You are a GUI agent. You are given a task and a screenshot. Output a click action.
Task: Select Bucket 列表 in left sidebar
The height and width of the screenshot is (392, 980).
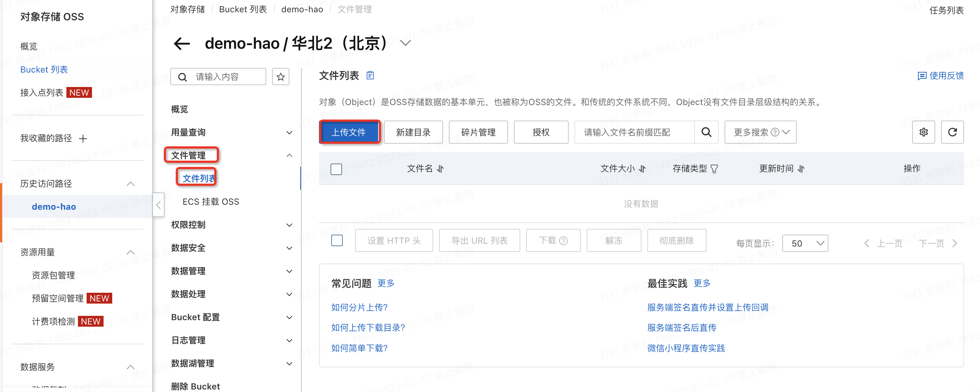(x=44, y=70)
